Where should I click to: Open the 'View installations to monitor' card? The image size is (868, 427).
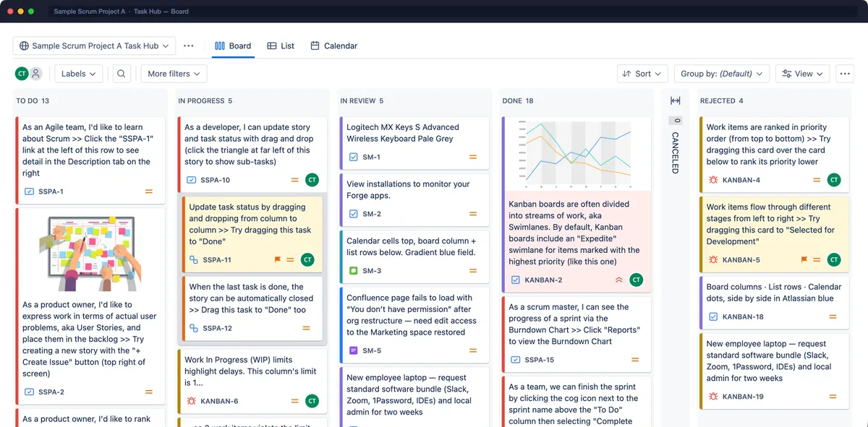coord(414,199)
